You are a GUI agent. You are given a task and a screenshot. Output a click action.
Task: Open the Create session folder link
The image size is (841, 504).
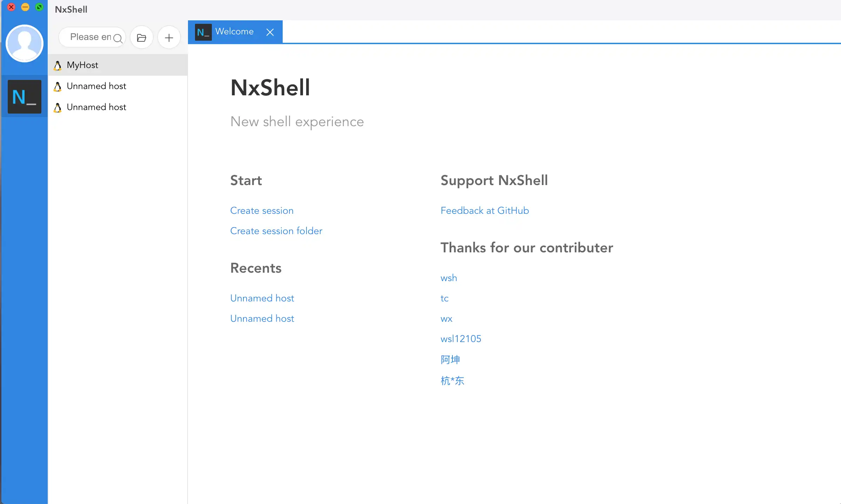[276, 231]
